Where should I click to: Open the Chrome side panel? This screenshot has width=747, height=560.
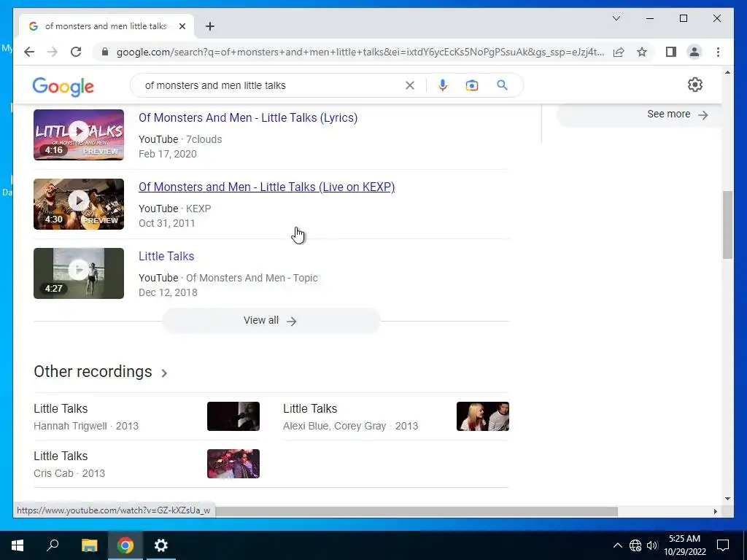[671, 52]
